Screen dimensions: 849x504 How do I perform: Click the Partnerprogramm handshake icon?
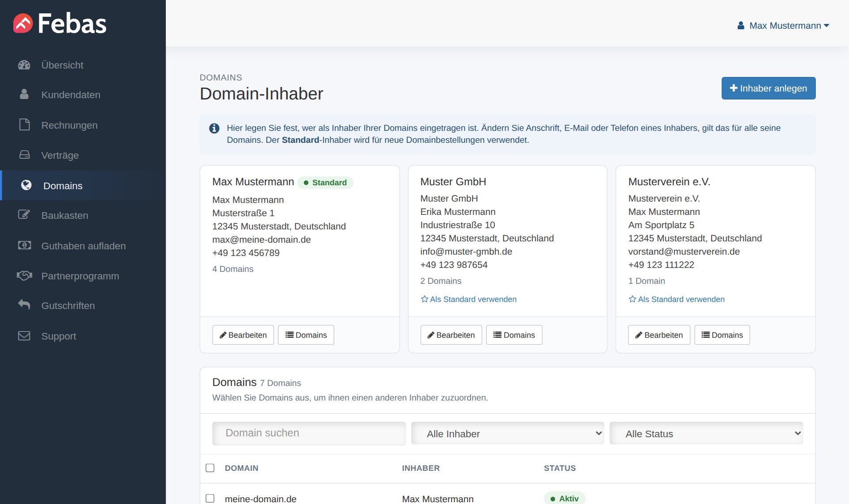[x=24, y=275]
